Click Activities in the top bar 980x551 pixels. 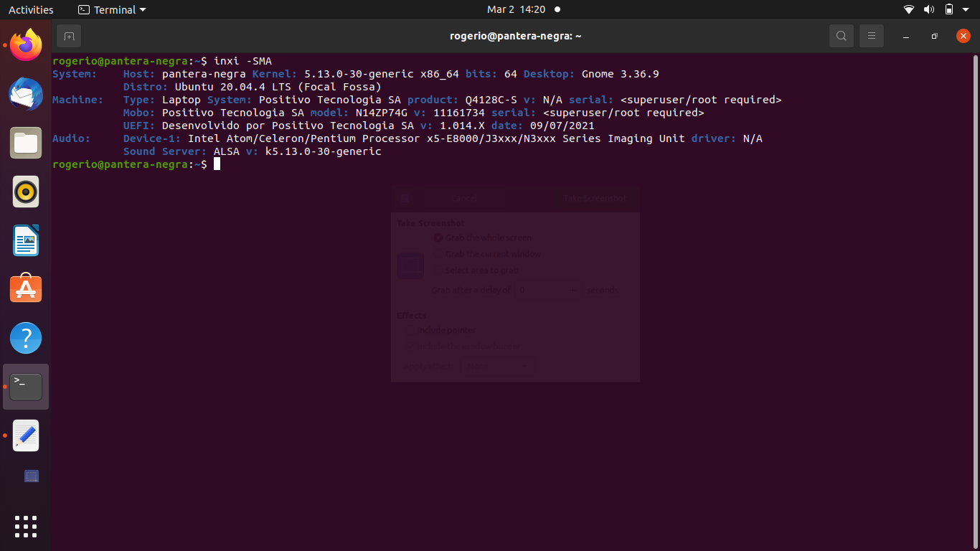pos(31,10)
